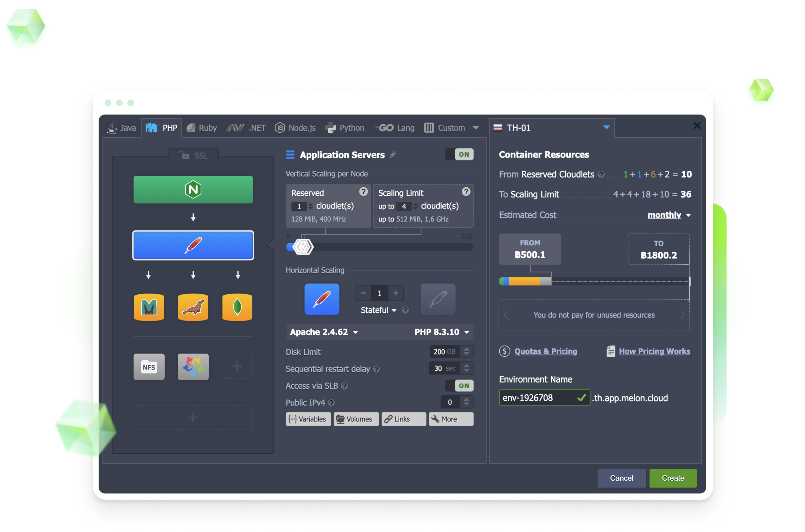
Task: Open the More options wrench menu
Action: pos(451,419)
